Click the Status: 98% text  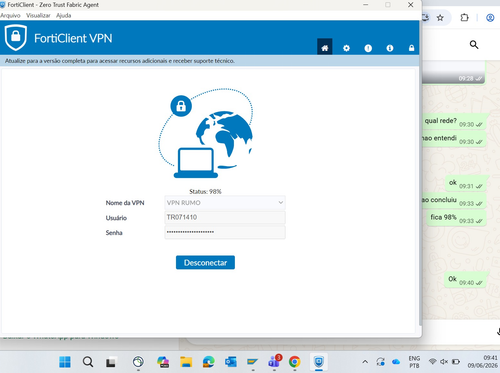[x=205, y=191]
